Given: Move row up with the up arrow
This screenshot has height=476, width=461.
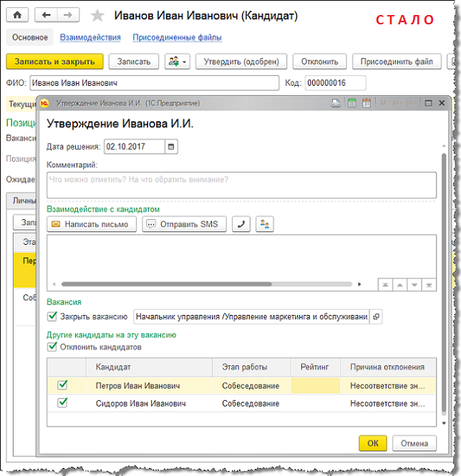Looking at the screenshot, I should pyautogui.click(x=399, y=285).
